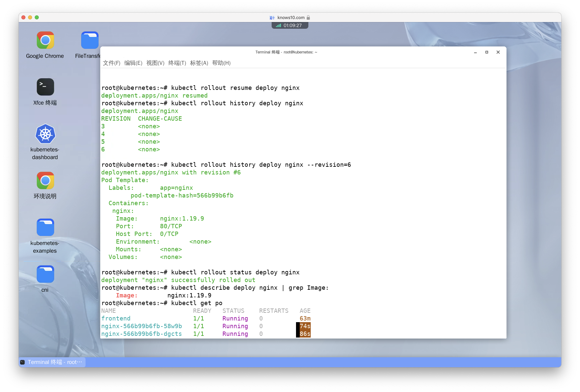Click the 'Pod Template:' line
The width and height of the screenshot is (580, 392).
pos(125,180)
